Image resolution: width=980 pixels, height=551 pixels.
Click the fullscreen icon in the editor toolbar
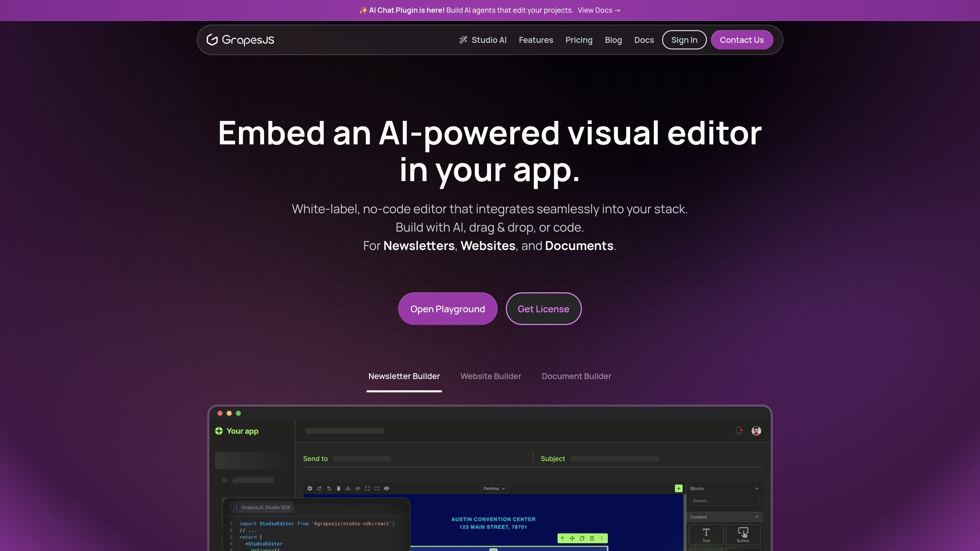coord(377,488)
